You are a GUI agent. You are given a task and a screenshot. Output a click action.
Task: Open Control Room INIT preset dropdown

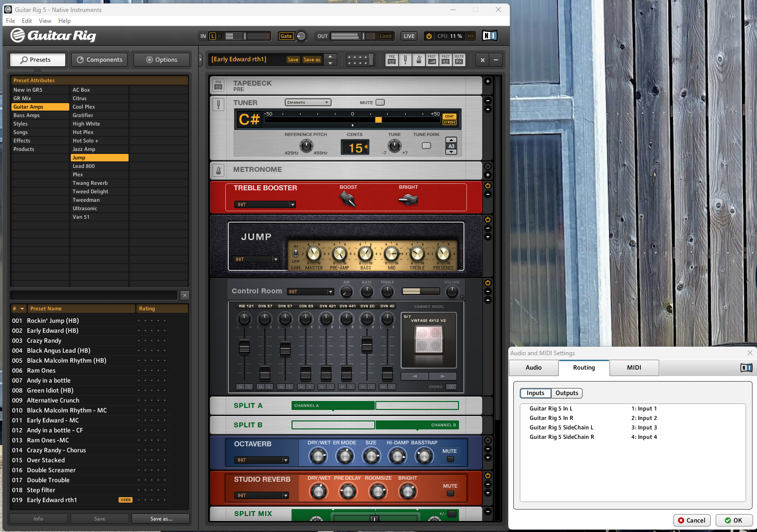pyautogui.click(x=310, y=292)
